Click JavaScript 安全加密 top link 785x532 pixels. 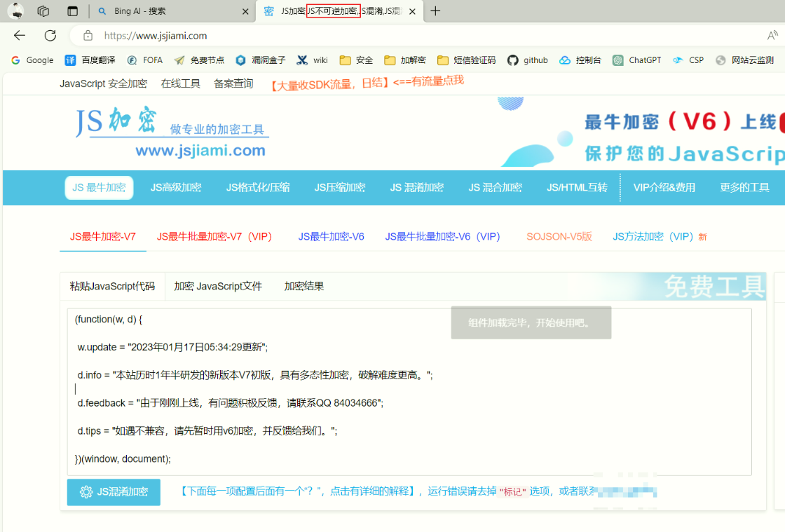point(104,83)
